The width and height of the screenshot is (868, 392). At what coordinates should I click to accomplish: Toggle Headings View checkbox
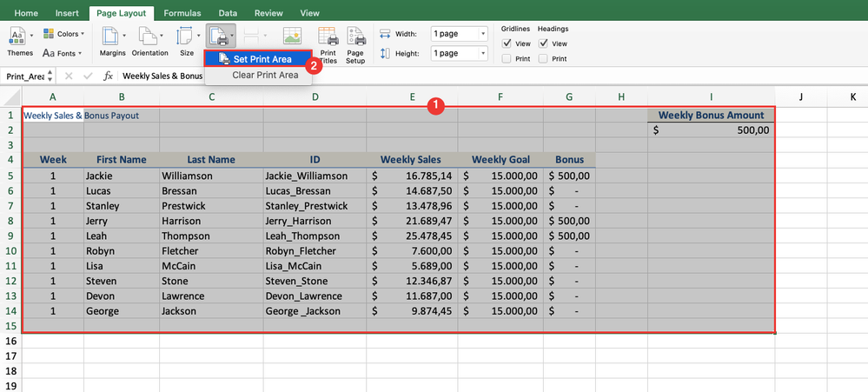pos(543,43)
